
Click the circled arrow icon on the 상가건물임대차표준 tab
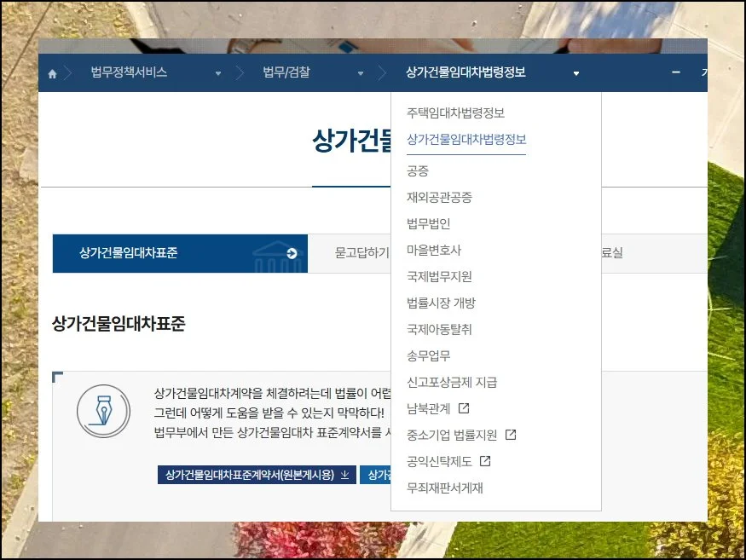pyautogui.click(x=292, y=253)
